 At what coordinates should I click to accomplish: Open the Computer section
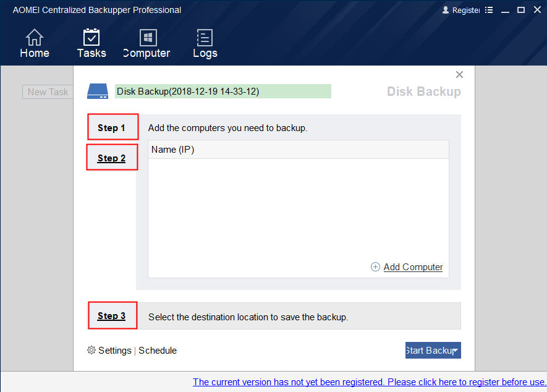(x=147, y=43)
